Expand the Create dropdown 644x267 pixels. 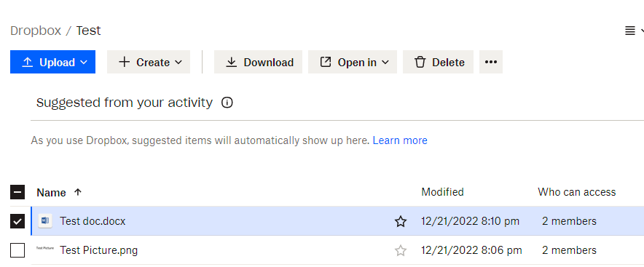[149, 62]
